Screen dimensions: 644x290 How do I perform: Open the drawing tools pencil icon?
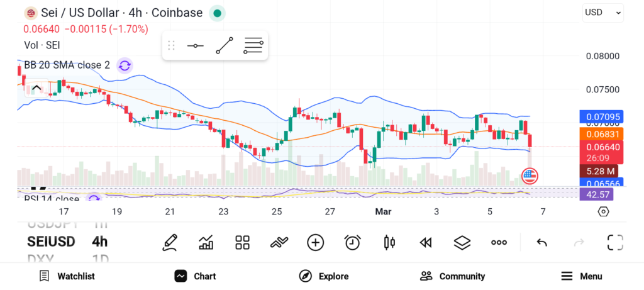169,242
